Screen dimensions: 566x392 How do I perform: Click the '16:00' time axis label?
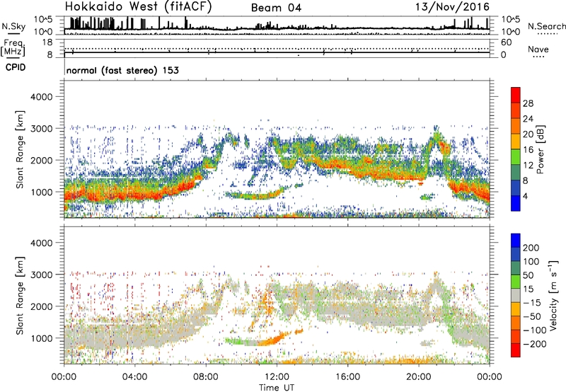point(347,377)
